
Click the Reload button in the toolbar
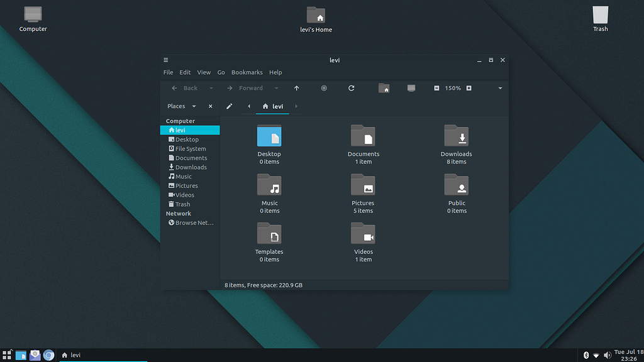pos(352,88)
